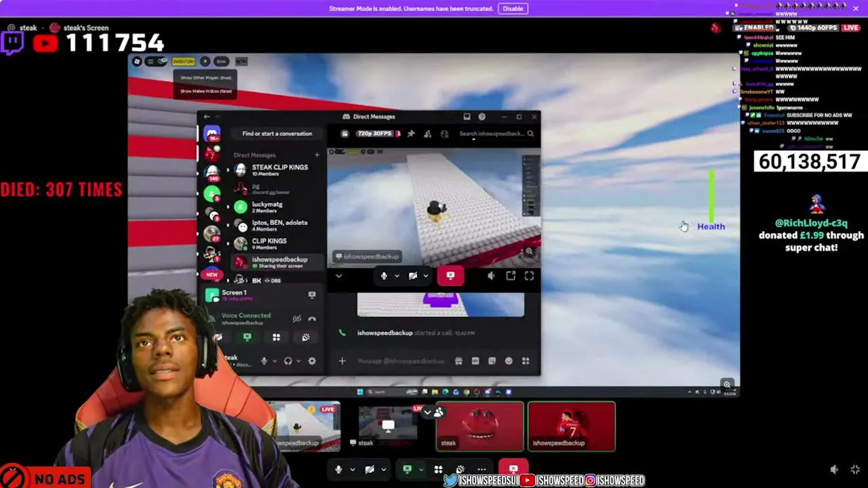The height and width of the screenshot is (488, 868).
Task: Open microphone options arrow in bottom call bar
Action: (353, 469)
